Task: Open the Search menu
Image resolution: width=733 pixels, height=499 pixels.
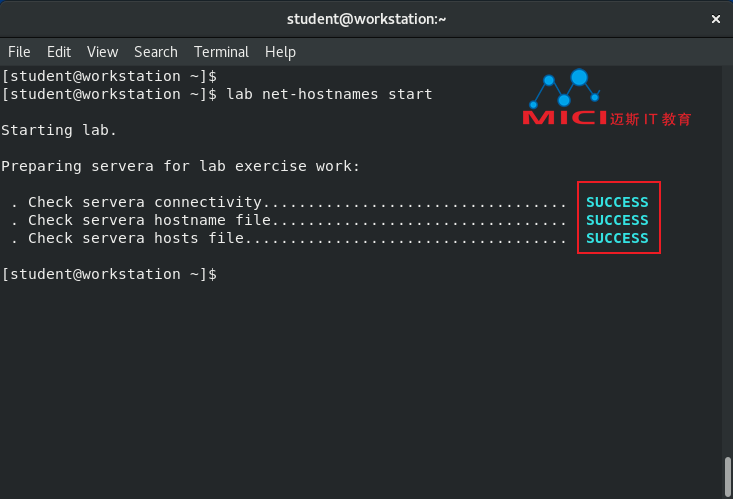Action: pos(156,52)
